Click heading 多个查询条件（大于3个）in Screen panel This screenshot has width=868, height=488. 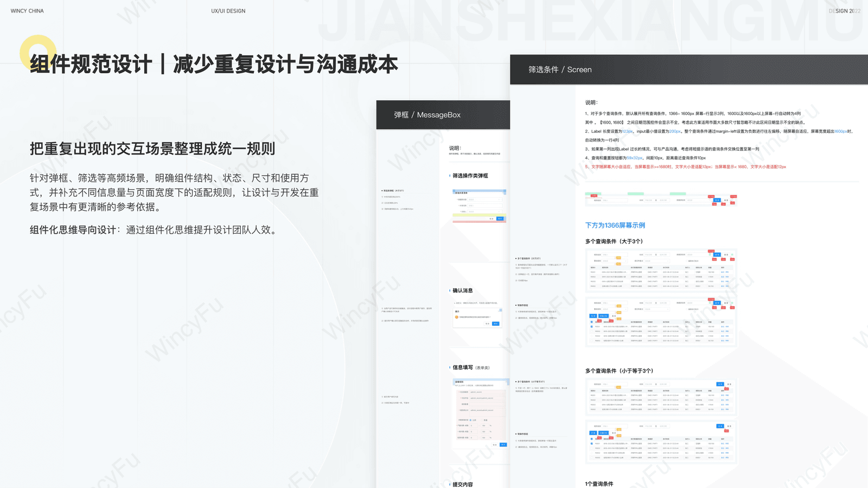(x=614, y=241)
